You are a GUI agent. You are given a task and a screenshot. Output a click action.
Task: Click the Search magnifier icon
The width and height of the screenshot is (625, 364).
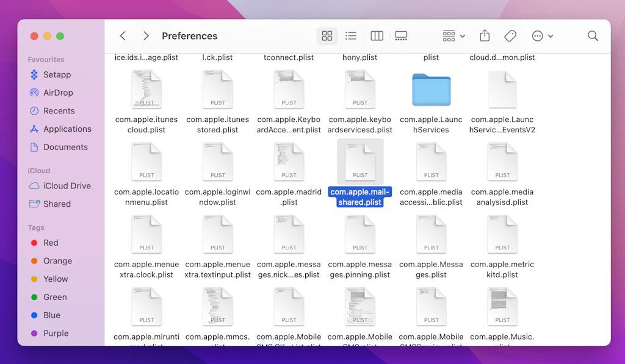pos(593,36)
